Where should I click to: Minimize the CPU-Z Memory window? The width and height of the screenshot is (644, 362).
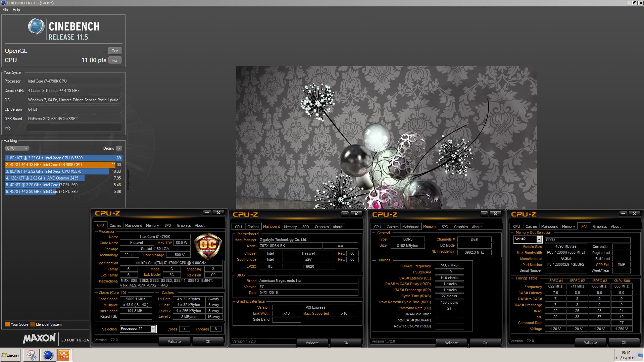484,214
